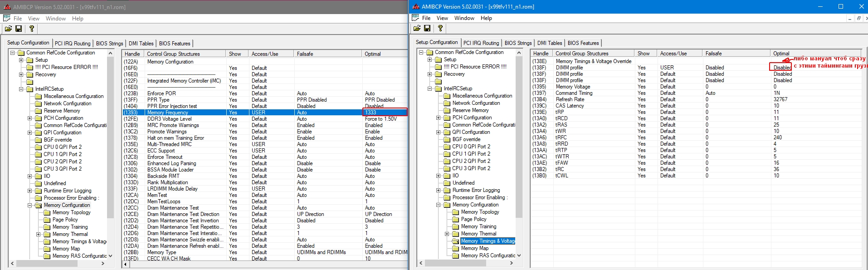Click first DIMM profile Optimal Disabled cell

(x=780, y=67)
